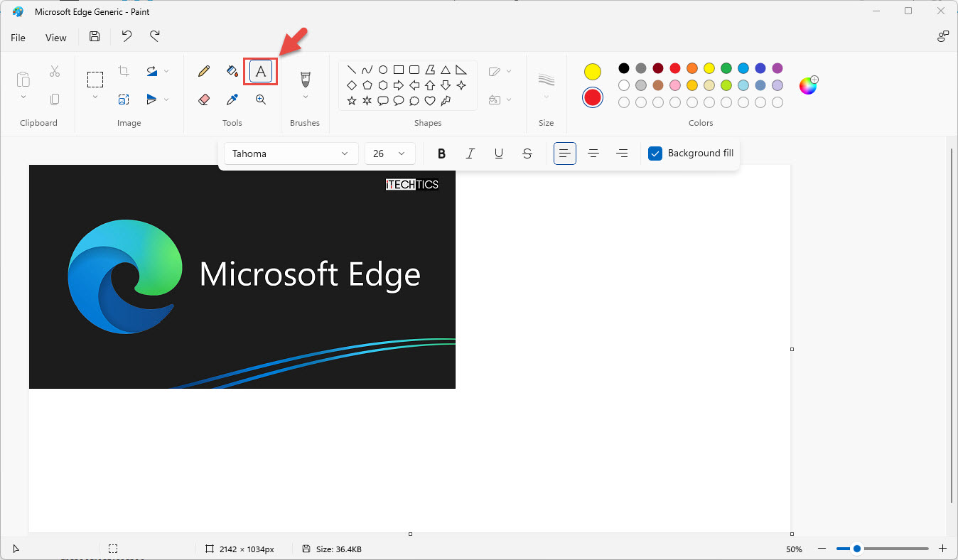This screenshot has height=560, width=958.
Task: Expand the Selection options chevron
Action: (95, 97)
